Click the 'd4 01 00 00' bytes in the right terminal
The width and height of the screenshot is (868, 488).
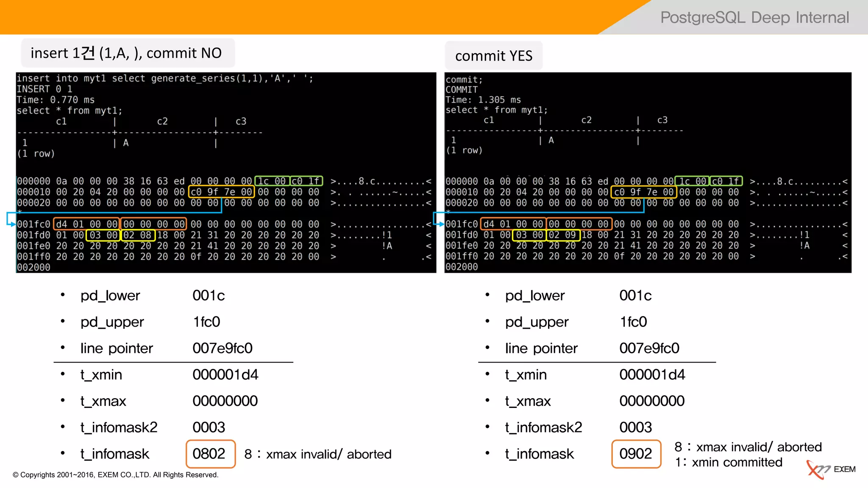(x=513, y=224)
